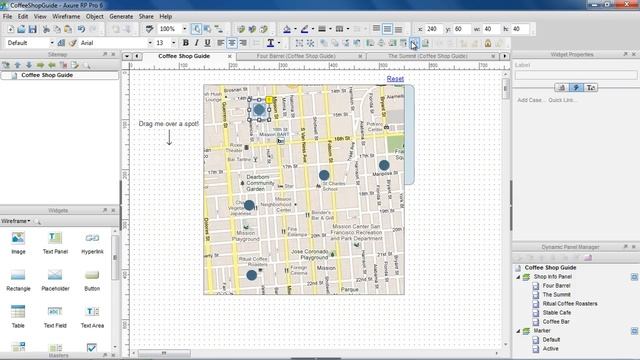Click the Sitemap move up arrow icon
The height and width of the screenshot is (360, 640).
click(x=18, y=65)
